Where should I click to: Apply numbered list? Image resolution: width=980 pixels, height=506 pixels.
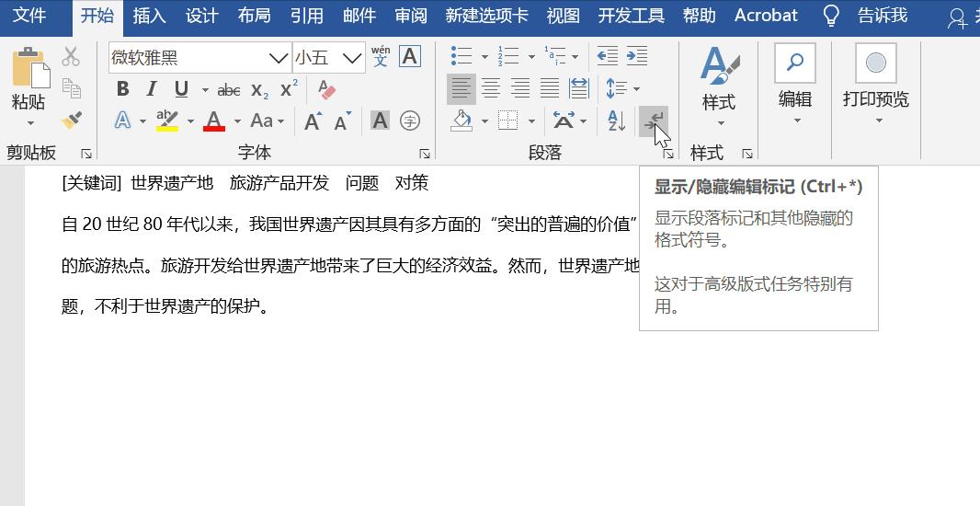508,56
